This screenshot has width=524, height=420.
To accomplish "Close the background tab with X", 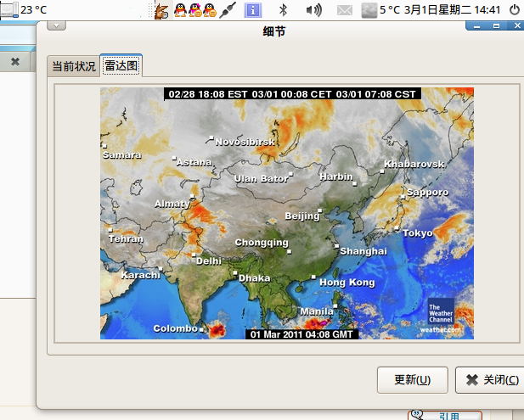I will pos(14,62).
